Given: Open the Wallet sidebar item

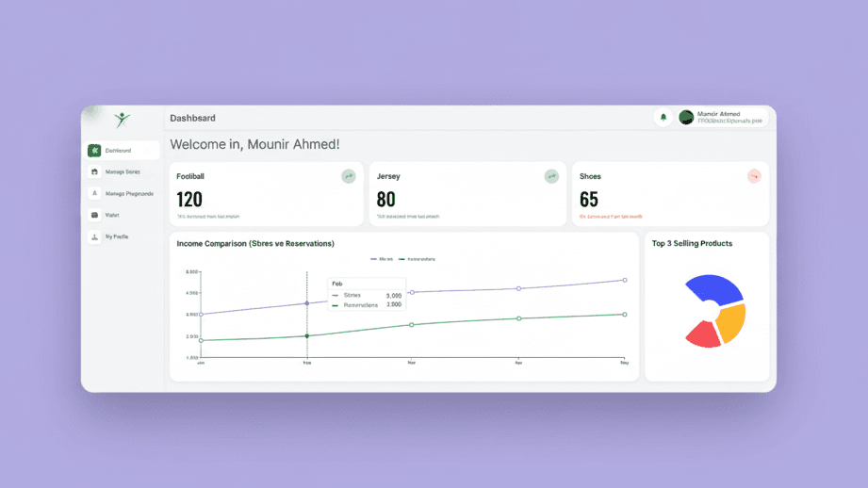Looking at the screenshot, I should click(123, 215).
